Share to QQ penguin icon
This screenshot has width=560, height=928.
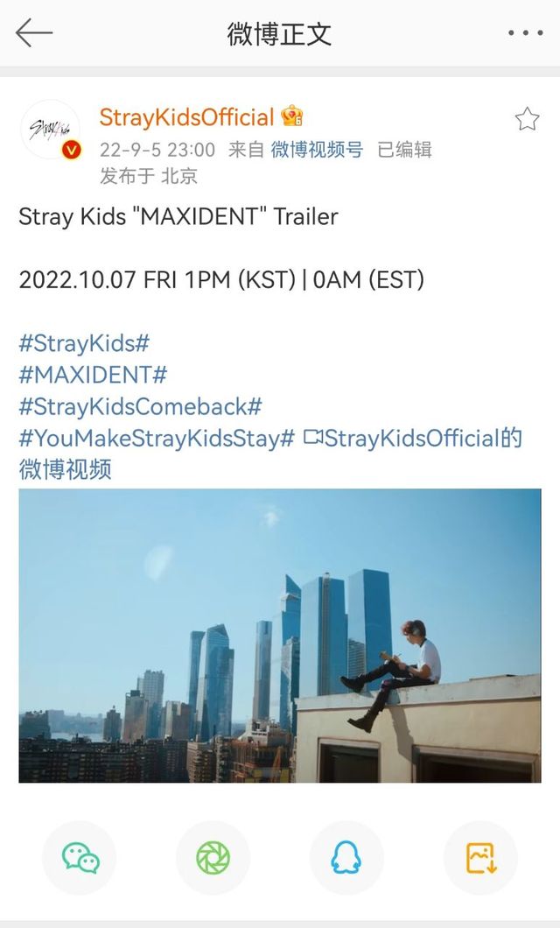(346, 858)
